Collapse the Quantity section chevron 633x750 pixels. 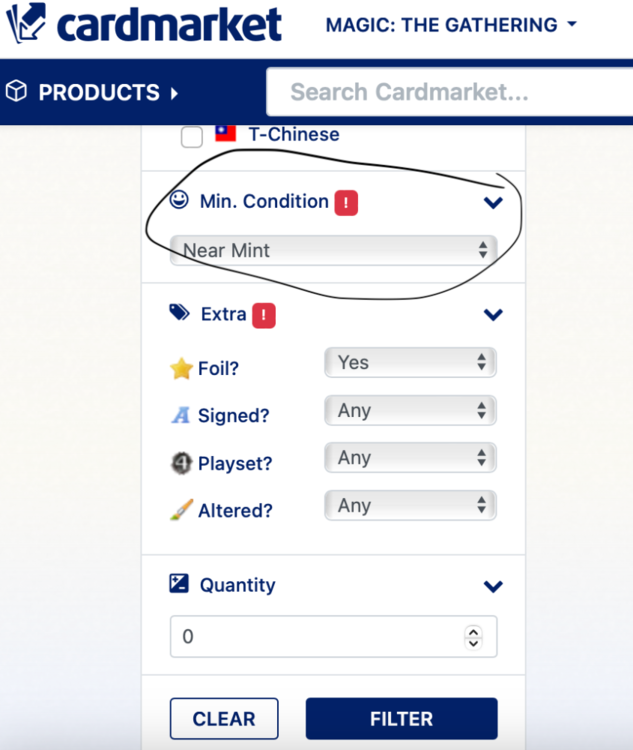(492, 586)
